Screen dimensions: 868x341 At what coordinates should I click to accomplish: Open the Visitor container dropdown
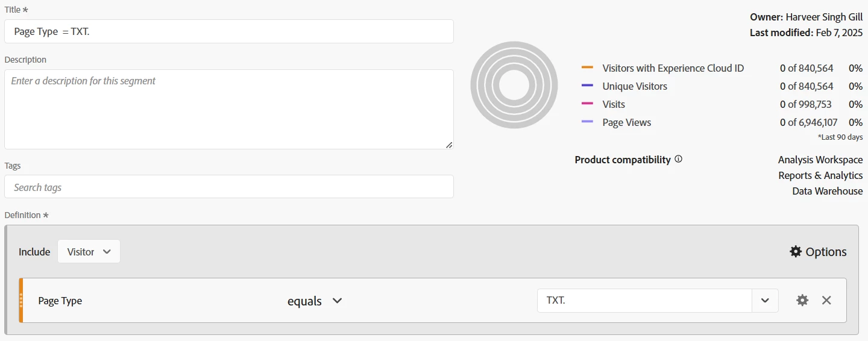click(89, 251)
